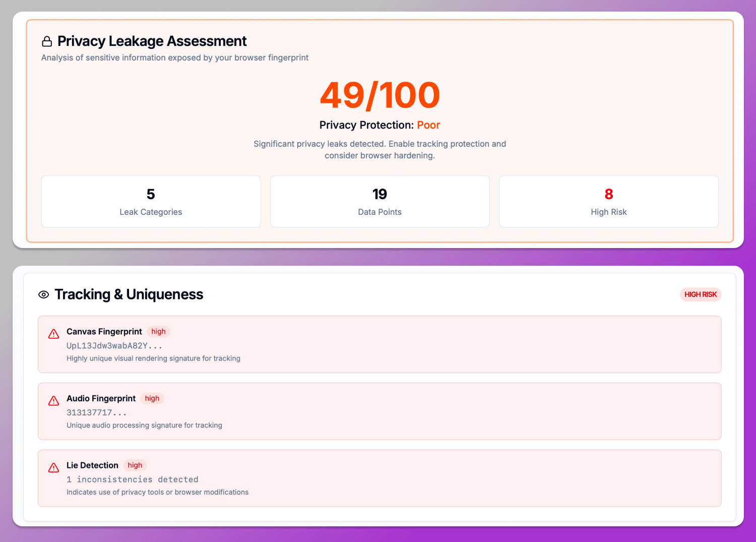
Task: Click the warning triangle for Lie Detection
Action: [53, 468]
